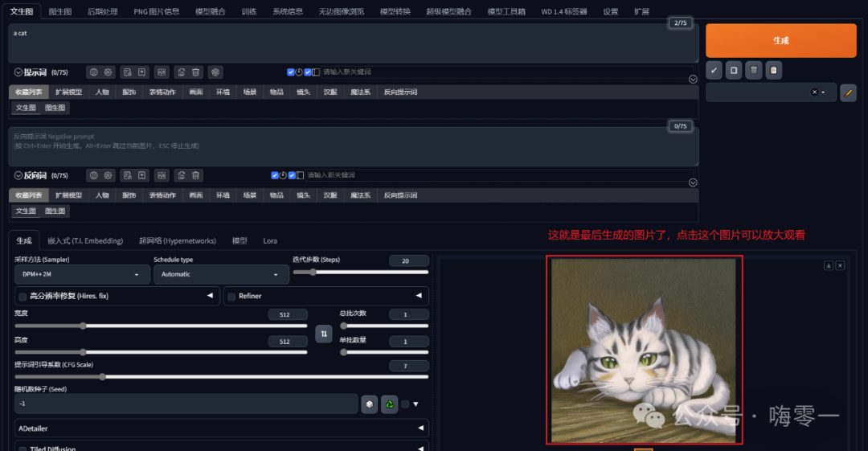
Task: Click the generated cat image to enlarge it
Action: click(643, 351)
